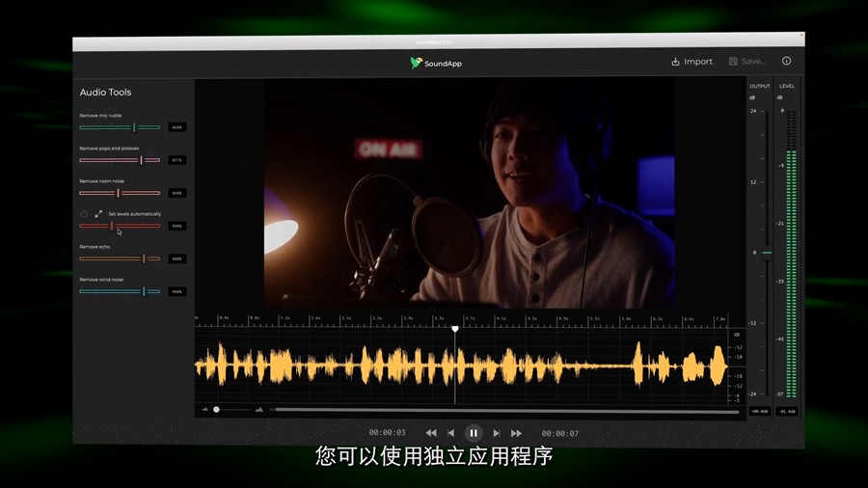The height and width of the screenshot is (488, 868).
Task: Click the Remove wind noise label
Action: click(x=101, y=280)
